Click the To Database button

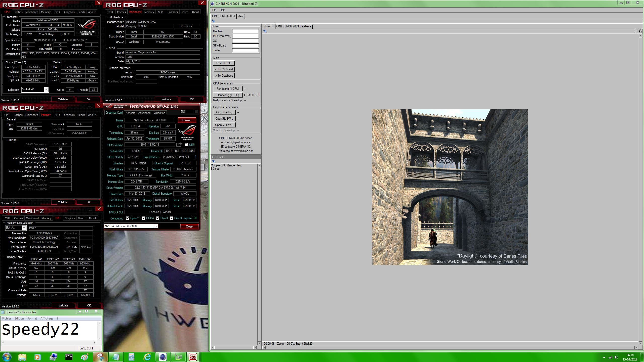[x=224, y=76]
